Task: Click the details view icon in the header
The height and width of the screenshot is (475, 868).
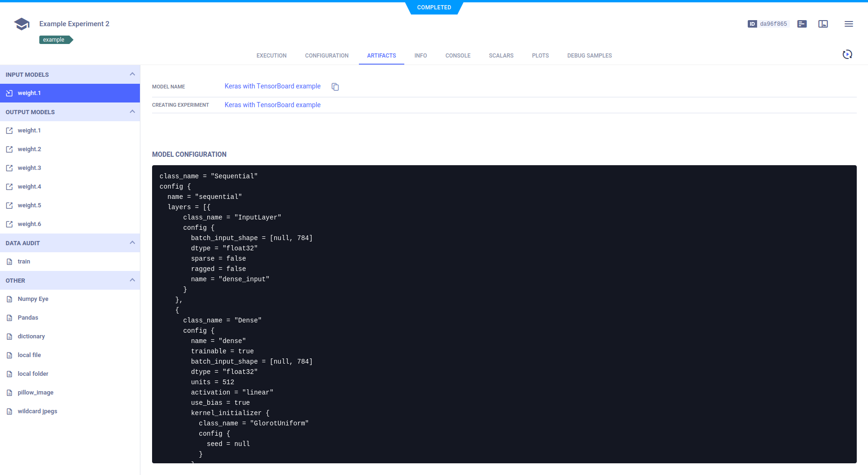Action: tap(802, 24)
